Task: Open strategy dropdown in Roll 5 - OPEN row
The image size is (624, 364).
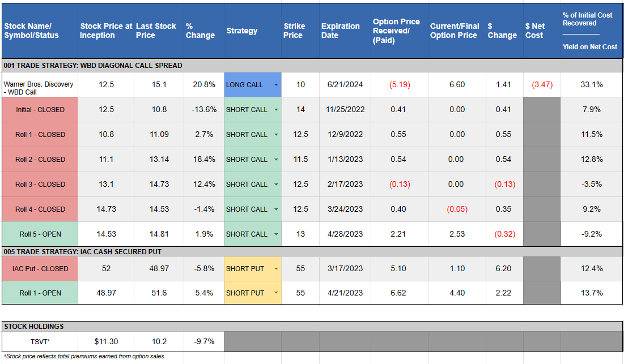Action: tap(276, 234)
